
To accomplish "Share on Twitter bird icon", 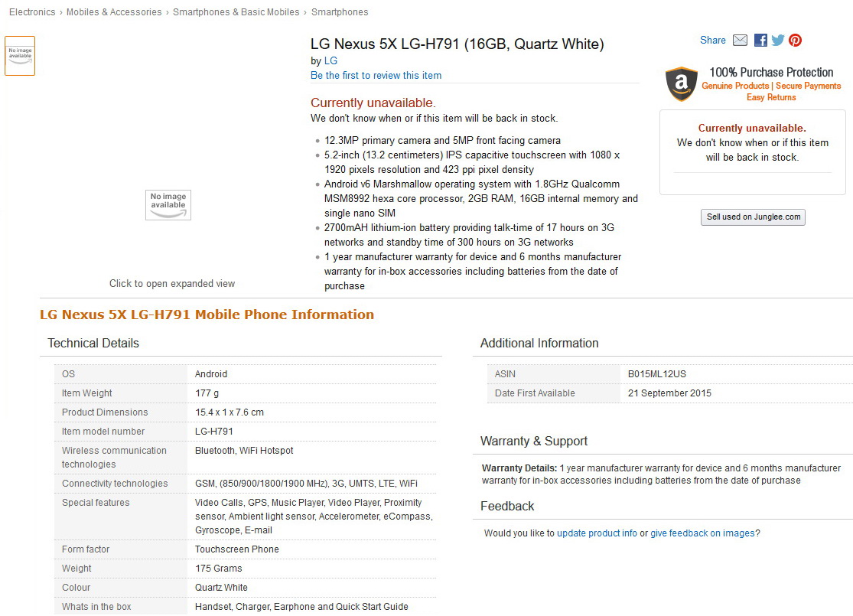I will (778, 41).
